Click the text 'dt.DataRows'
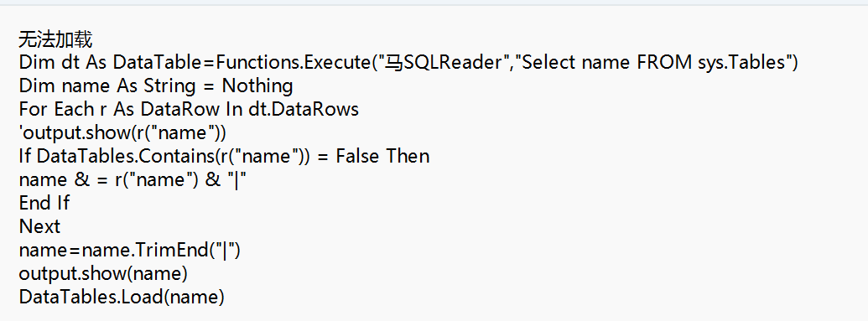This screenshot has height=321, width=868. coord(304,110)
